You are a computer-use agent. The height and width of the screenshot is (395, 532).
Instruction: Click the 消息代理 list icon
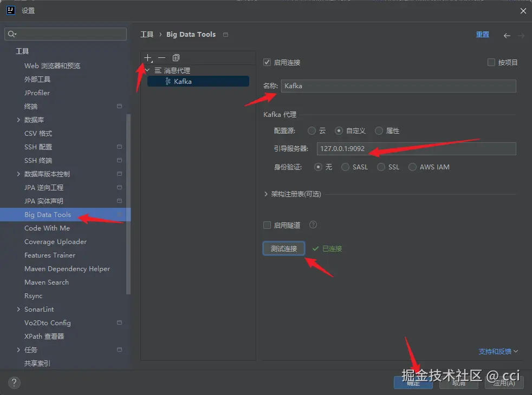pyautogui.click(x=158, y=70)
